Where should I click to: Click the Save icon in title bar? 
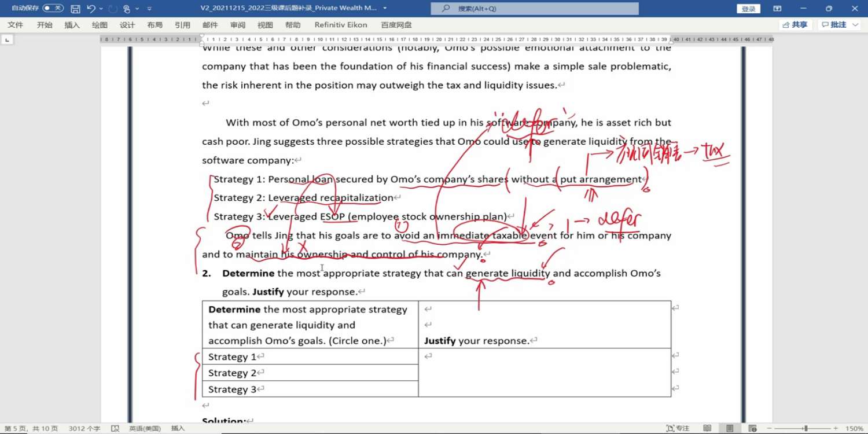click(x=75, y=9)
